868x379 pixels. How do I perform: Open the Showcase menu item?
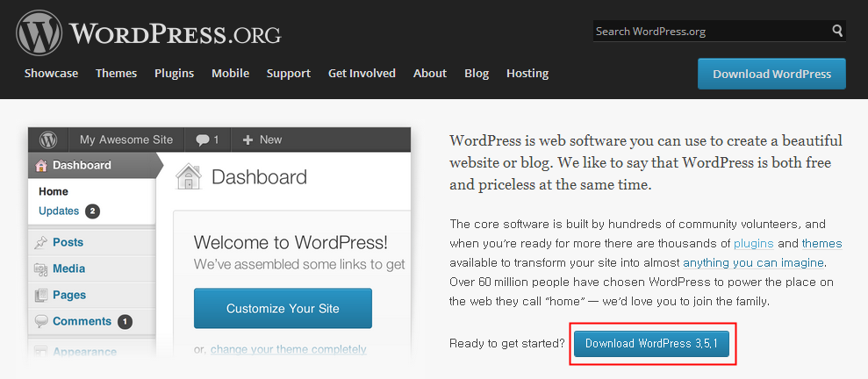click(51, 73)
